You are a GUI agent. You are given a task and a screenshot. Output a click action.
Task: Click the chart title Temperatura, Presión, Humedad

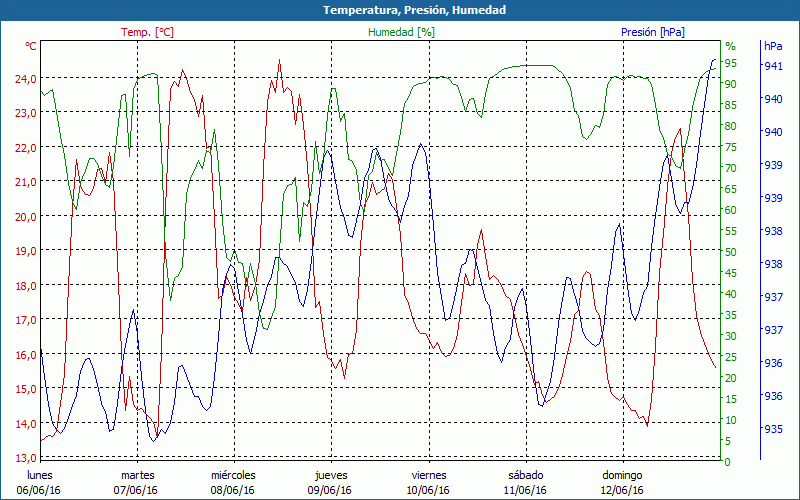(x=400, y=10)
